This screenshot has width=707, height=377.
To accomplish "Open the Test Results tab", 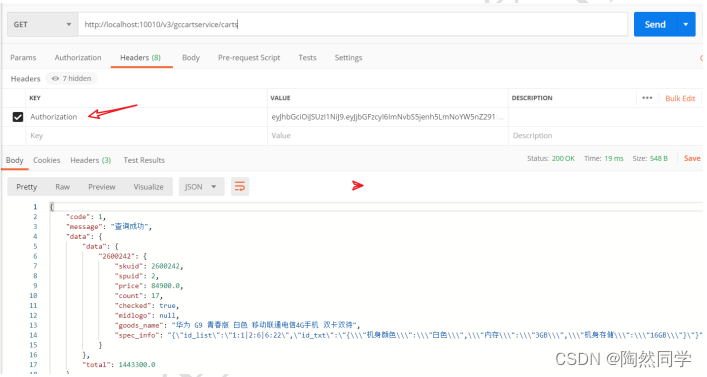I will coord(144,160).
